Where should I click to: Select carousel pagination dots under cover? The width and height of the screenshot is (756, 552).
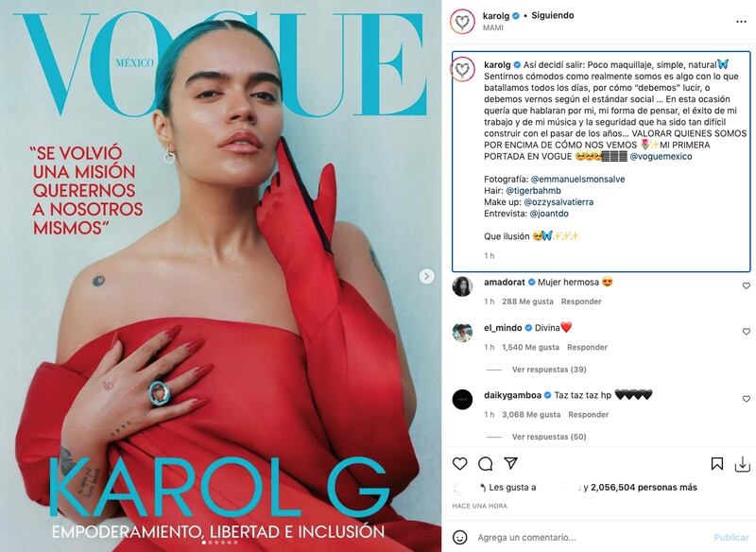(x=220, y=543)
